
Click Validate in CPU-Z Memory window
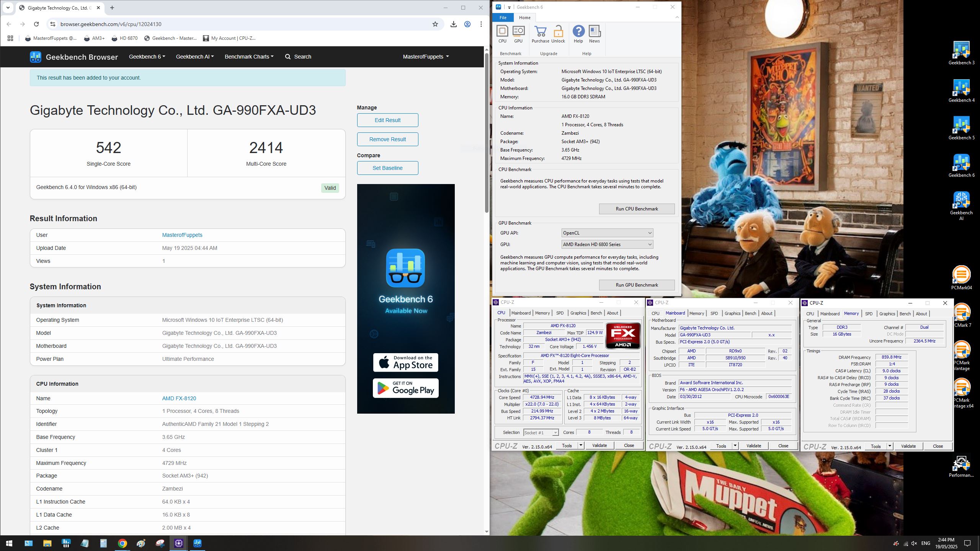(x=908, y=446)
